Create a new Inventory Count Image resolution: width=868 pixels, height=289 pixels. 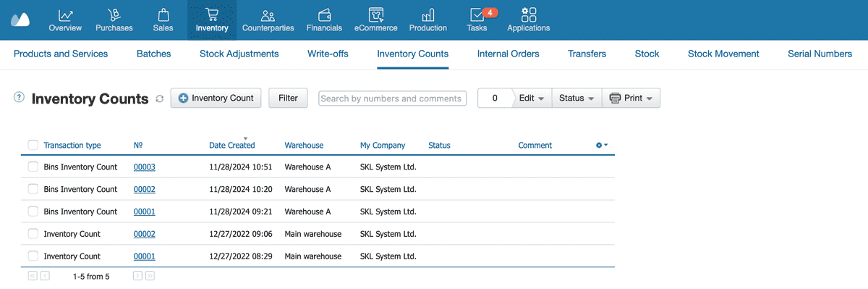pyautogui.click(x=216, y=98)
